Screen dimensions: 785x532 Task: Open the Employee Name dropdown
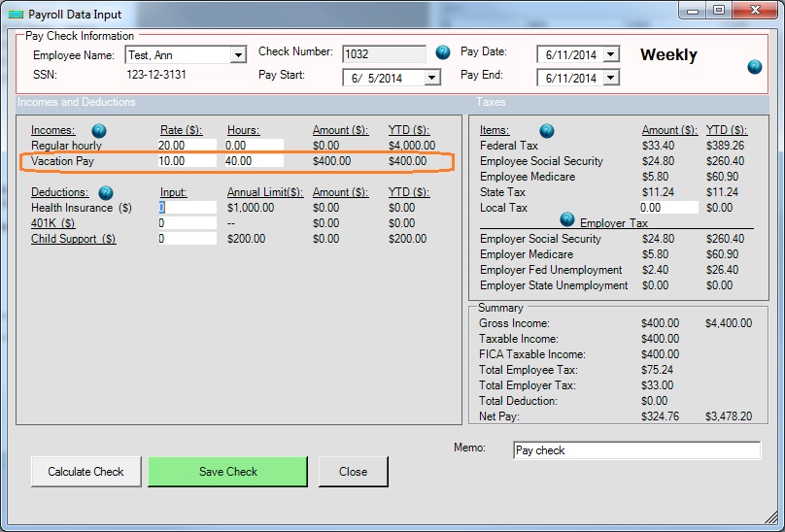coord(238,55)
